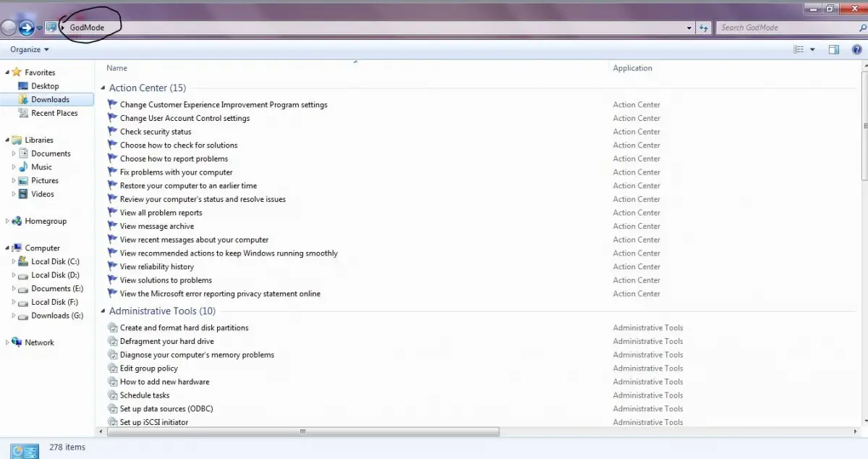This screenshot has height=459, width=868.
Task: Click flag icon beside Check security status
Action: [x=112, y=131]
